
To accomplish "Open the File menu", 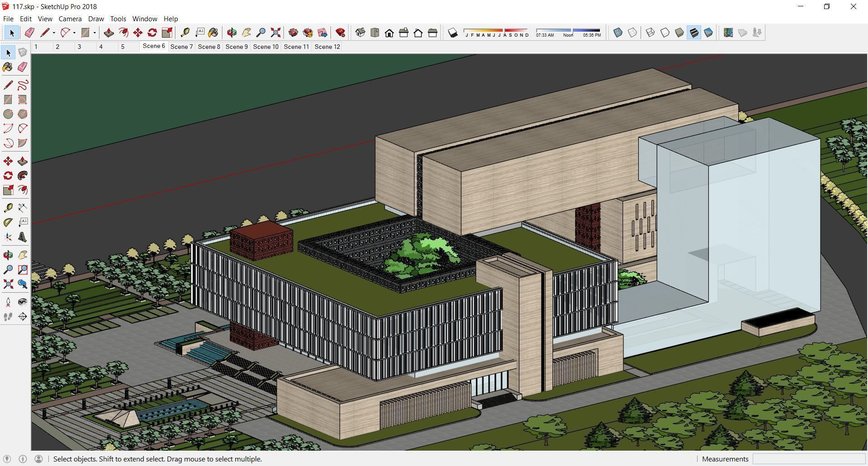I will (x=8, y=19).
